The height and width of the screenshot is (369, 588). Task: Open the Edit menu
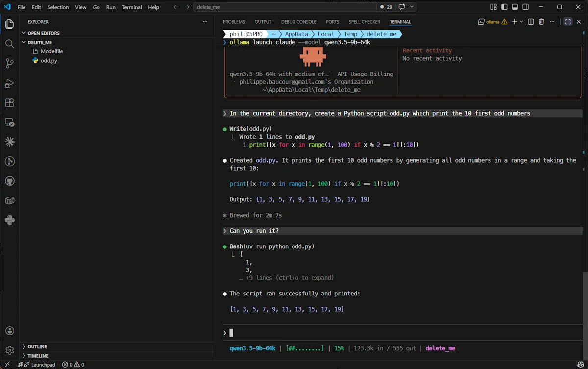click(36, 7)
